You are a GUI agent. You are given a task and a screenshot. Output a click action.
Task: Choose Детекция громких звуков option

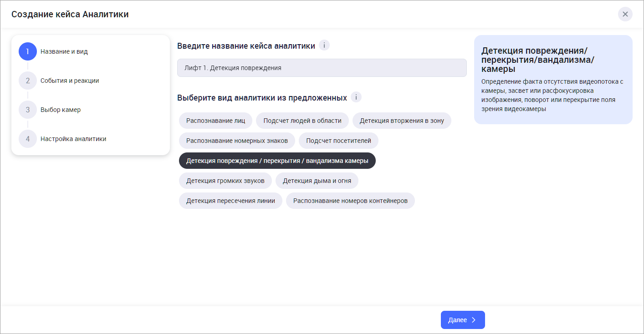[x=225, y=181]
